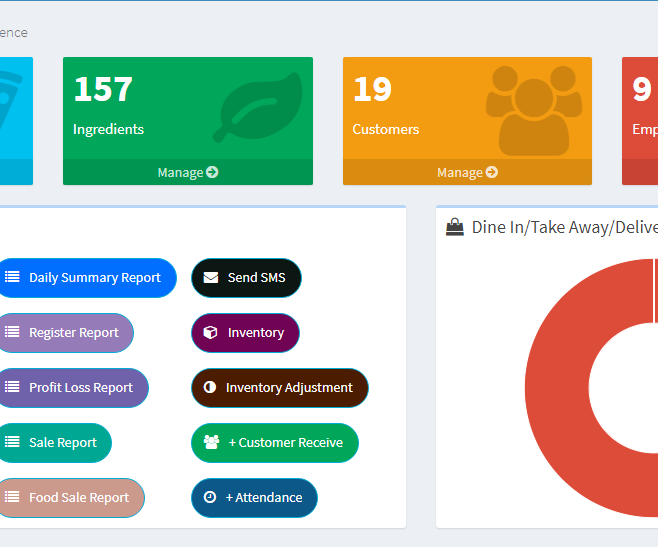Open the Sale Report
Viewport: 658px width, 547px height.
click(x=62, y=443)
